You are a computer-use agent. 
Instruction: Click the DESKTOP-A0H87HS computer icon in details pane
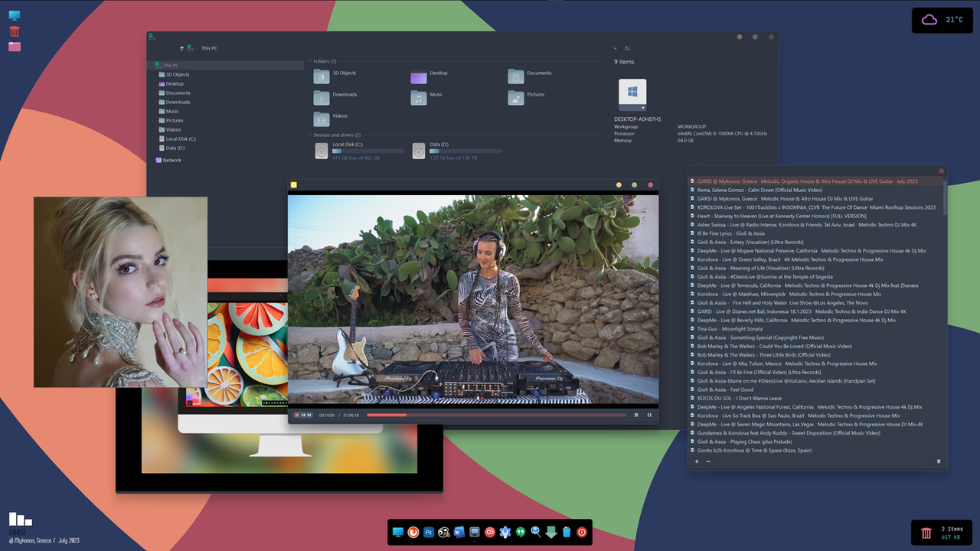click(632, 95)
